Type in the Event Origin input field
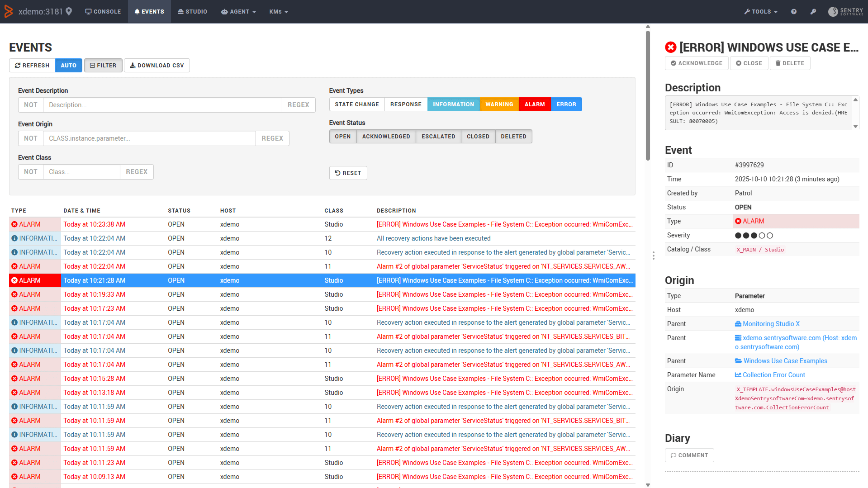 click(x=149, y=138)
